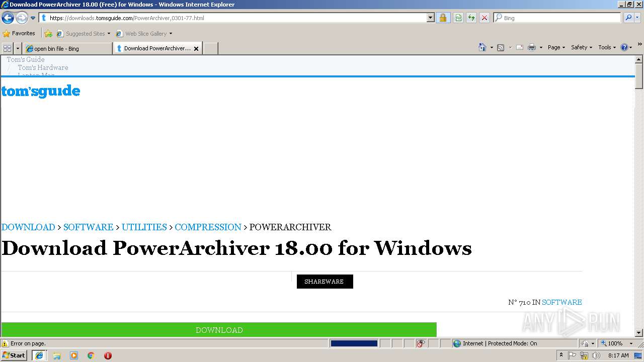
Task: Go to the Home page
Action: pyautogui.click(x=482, y=47)
